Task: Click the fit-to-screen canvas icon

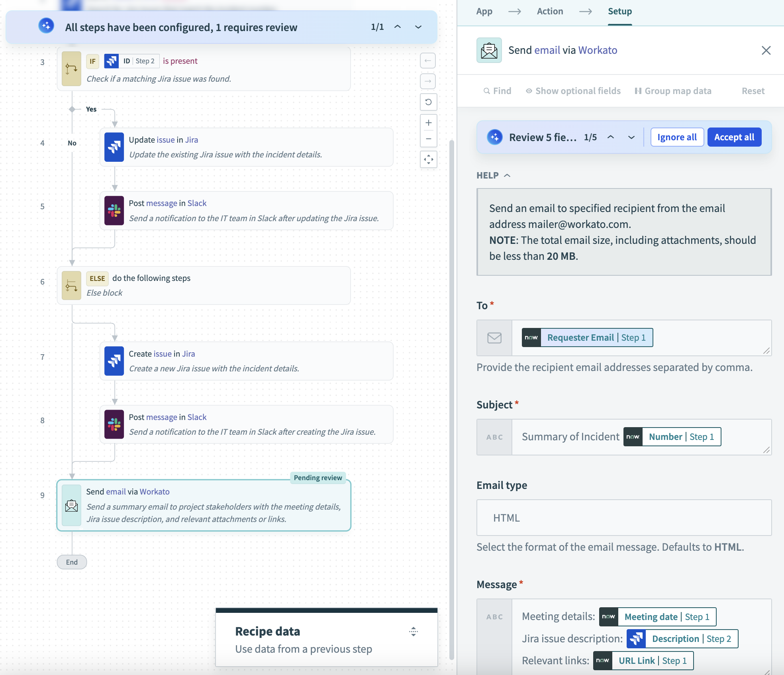Action: point(428,159)
